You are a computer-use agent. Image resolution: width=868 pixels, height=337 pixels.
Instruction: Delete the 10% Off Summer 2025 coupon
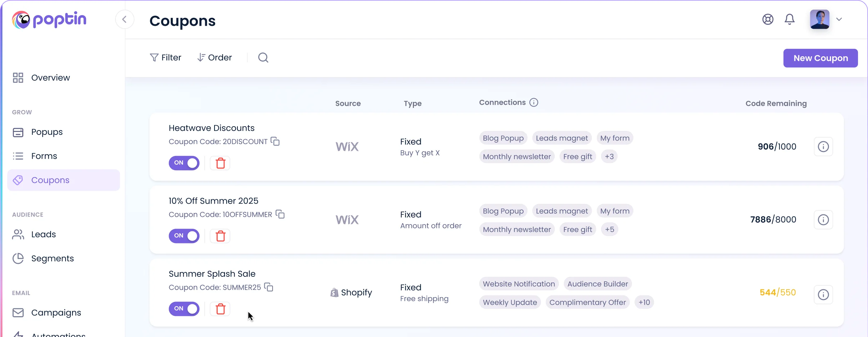[220, 236]
